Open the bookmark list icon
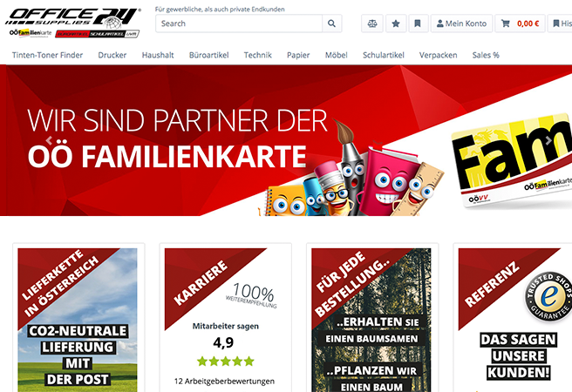 [x=418, y=24]
